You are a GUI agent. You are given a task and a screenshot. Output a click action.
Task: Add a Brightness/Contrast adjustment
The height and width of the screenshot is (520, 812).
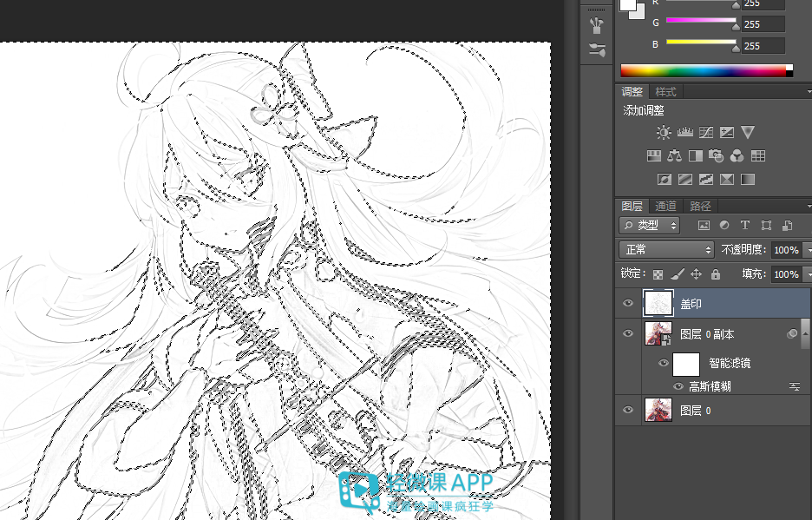(x=664, y=132)
